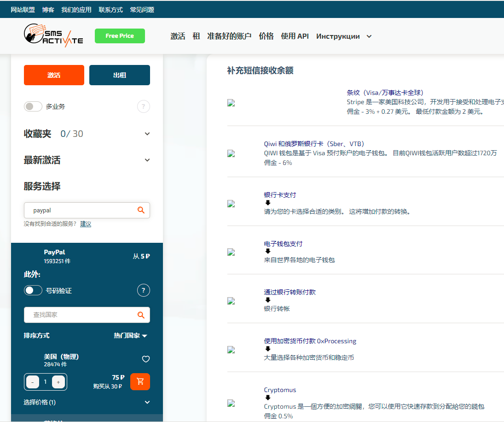Switch to the 出租 tab
The height and width of the screenshot is (422, 504).
(119, 75)
